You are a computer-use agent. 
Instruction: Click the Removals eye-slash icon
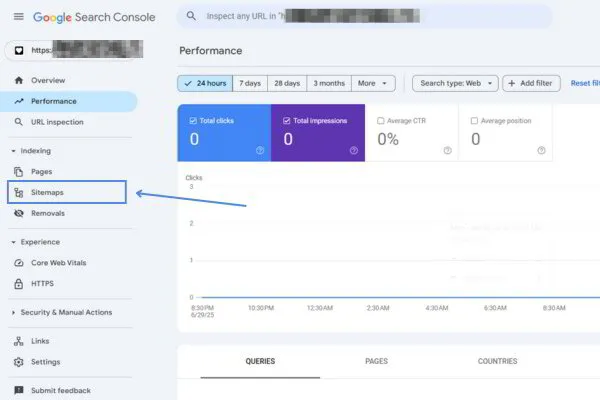point(19,213)
